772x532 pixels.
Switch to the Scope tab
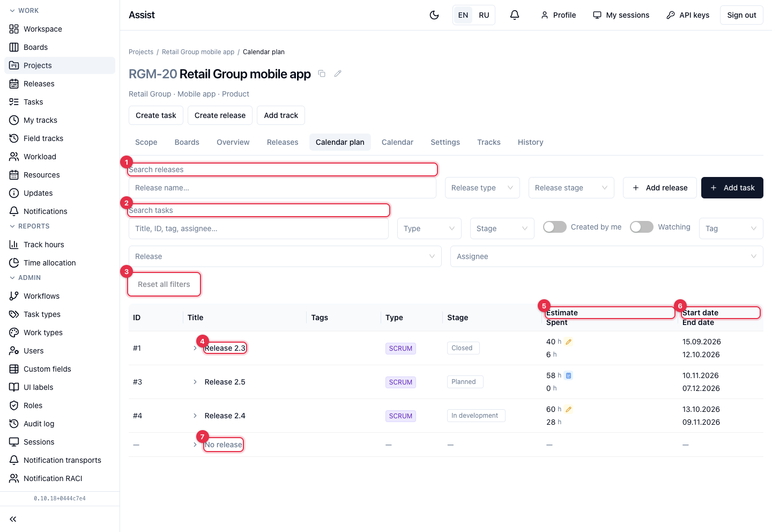coord(146,142)
